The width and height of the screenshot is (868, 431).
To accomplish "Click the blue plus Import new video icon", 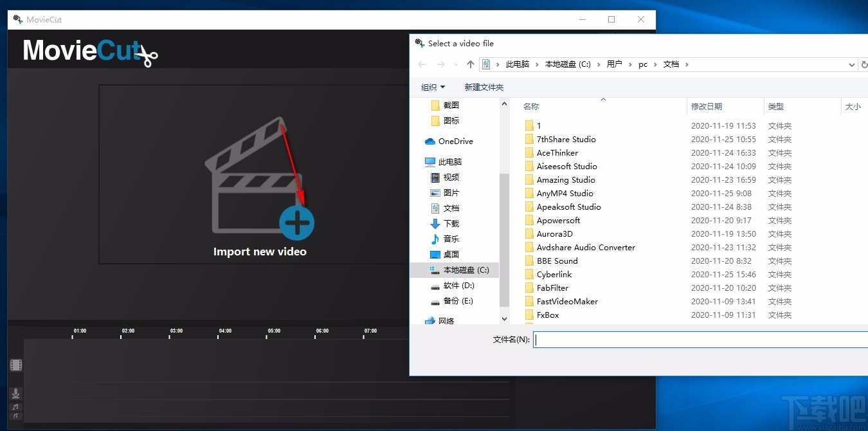I will [x=296, y=223].
